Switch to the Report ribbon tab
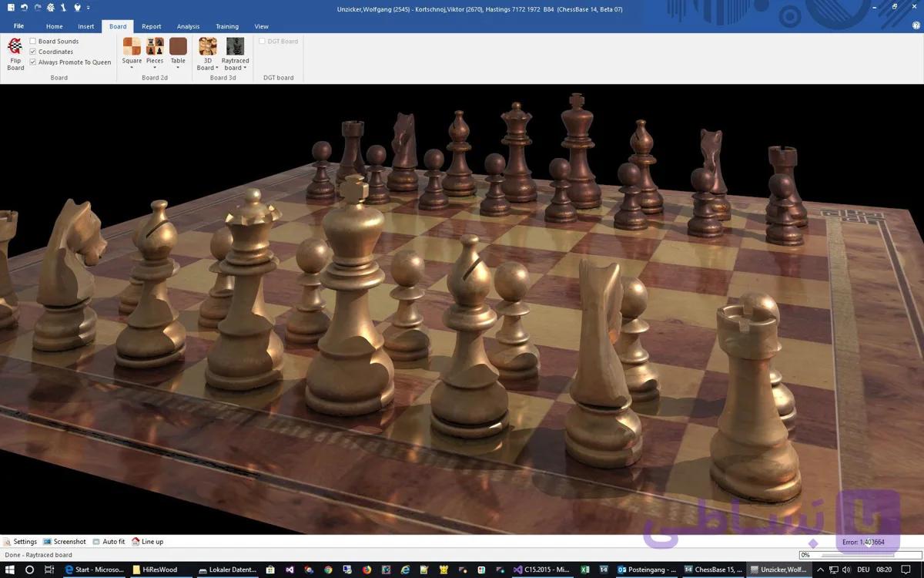This screenshot has width=924, height=578. (x=152, y=26)
